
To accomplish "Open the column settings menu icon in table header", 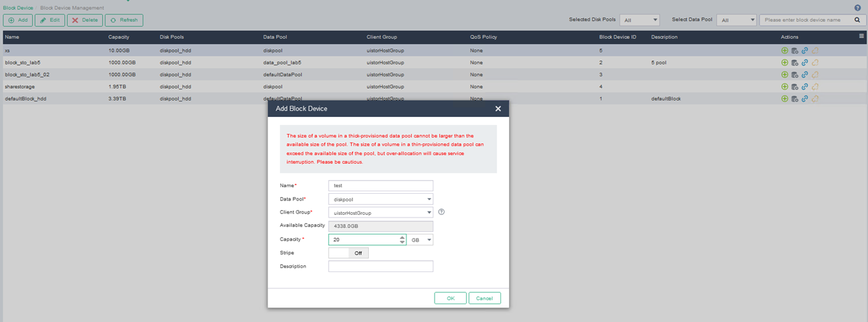I will click(861, 37).
